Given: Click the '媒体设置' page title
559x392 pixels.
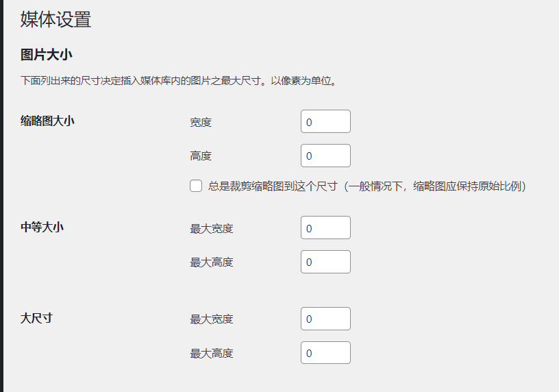Looking at the screenshot, I should [55, 20].
